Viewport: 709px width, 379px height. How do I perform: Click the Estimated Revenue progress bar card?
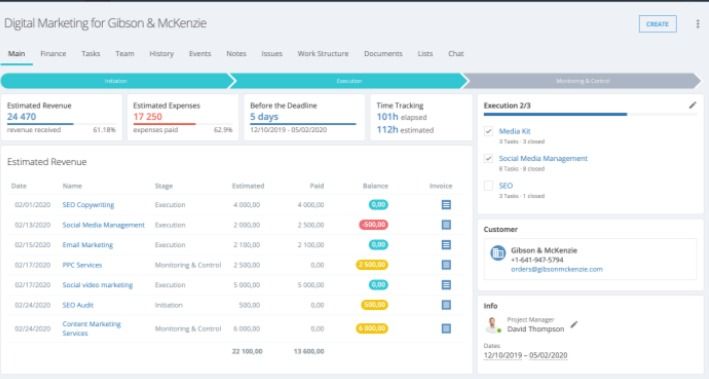coord(61,117)
